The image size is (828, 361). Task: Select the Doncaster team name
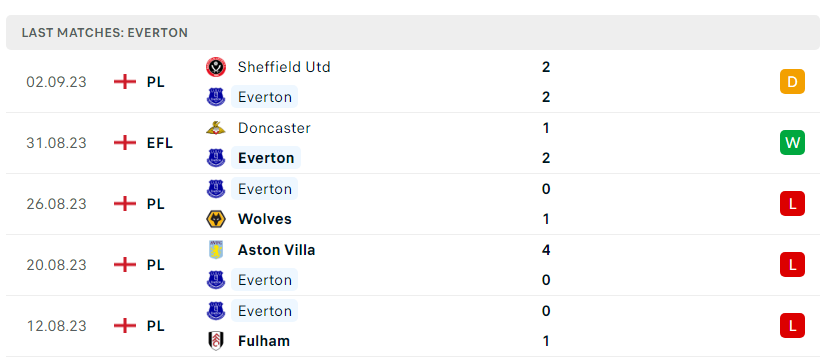[274, 128]
